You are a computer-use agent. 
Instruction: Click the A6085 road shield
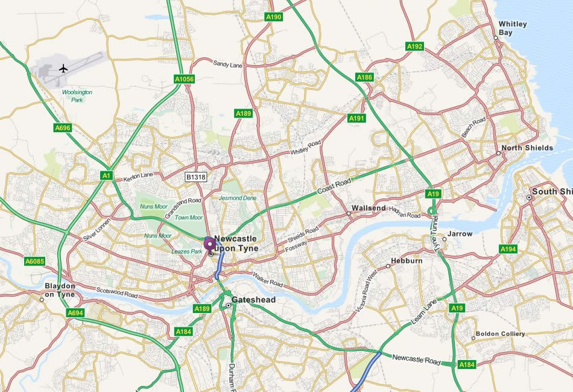[x=35, y=261]
